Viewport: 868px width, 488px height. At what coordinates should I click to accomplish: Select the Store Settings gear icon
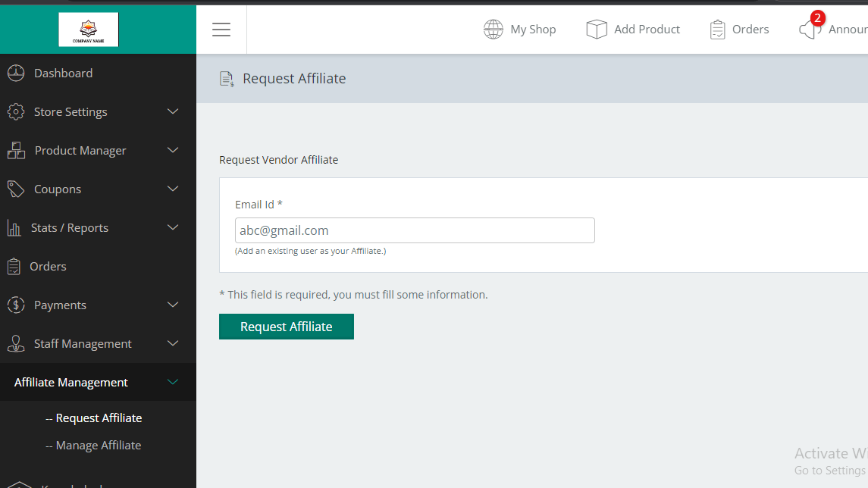point(17,111)
